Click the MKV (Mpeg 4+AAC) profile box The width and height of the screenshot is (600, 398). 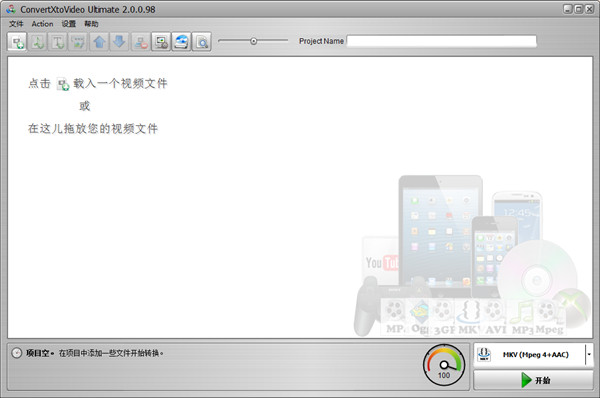533,354
